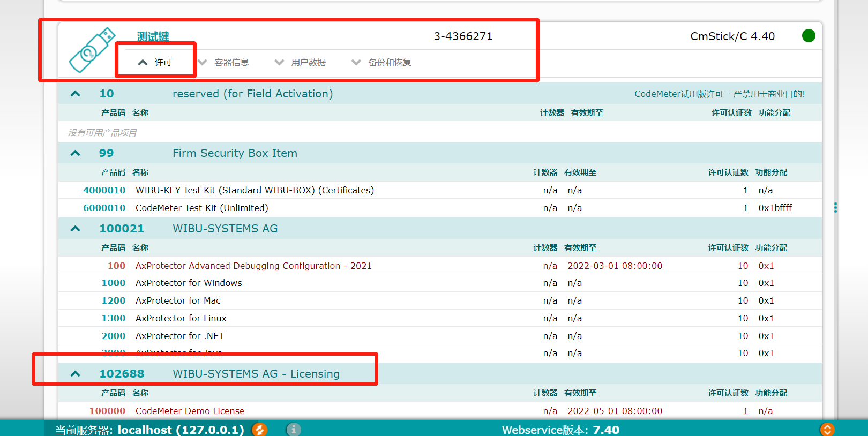Image resolution: width=868 pixels, height=436 pixels.
Task: Click CodeMeter Demo License entry
Action: (x=190, y=411)
